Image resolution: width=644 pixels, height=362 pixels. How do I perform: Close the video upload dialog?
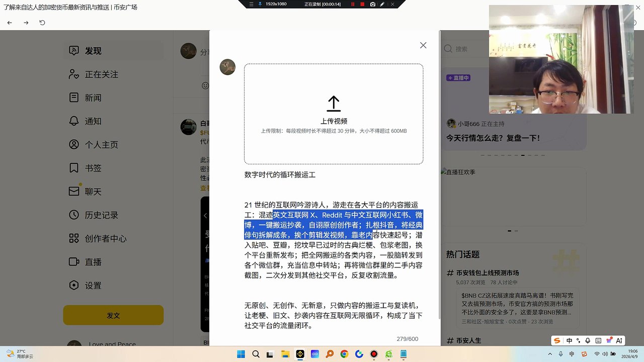pyautogui.click(x=423, y=45)
